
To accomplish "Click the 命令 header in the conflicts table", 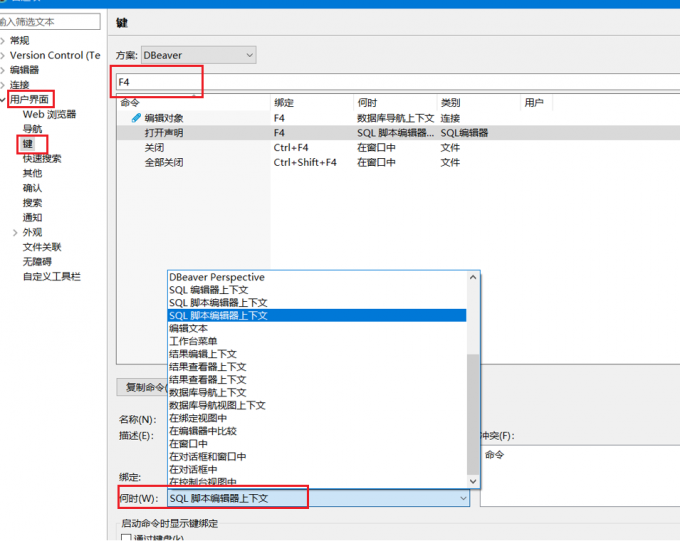I will [494, 455].
